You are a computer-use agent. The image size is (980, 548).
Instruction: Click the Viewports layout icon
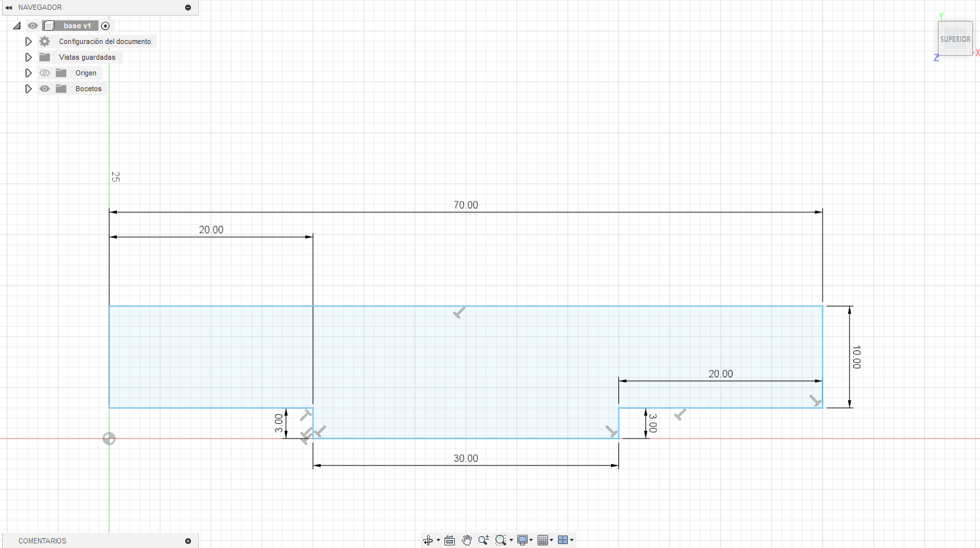[x=563, y=540]
